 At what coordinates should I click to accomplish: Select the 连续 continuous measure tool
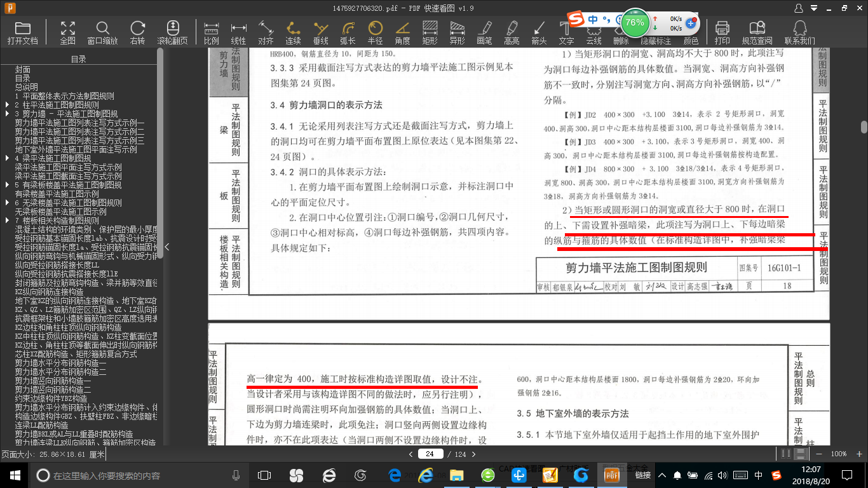coord(293,32)
